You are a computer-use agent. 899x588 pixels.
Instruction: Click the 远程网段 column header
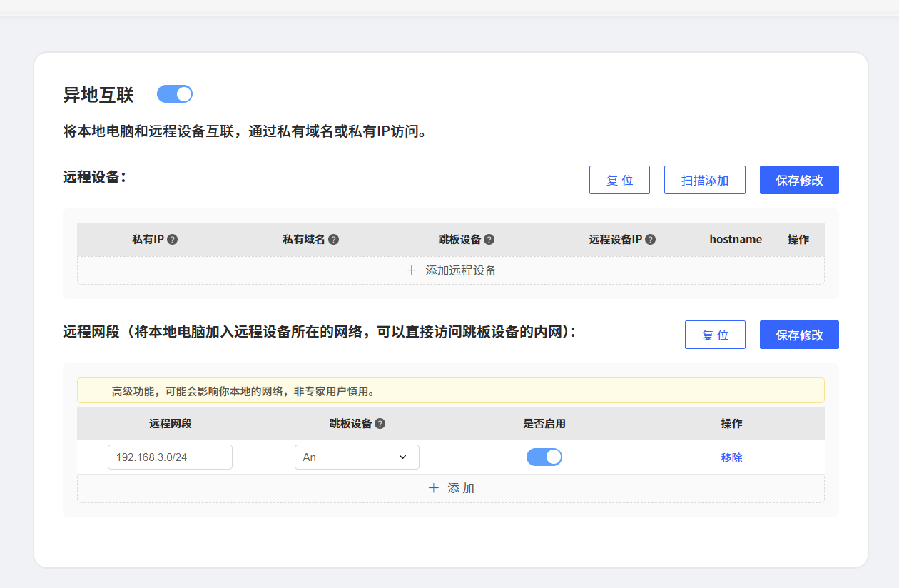click(x=170, y=424)
